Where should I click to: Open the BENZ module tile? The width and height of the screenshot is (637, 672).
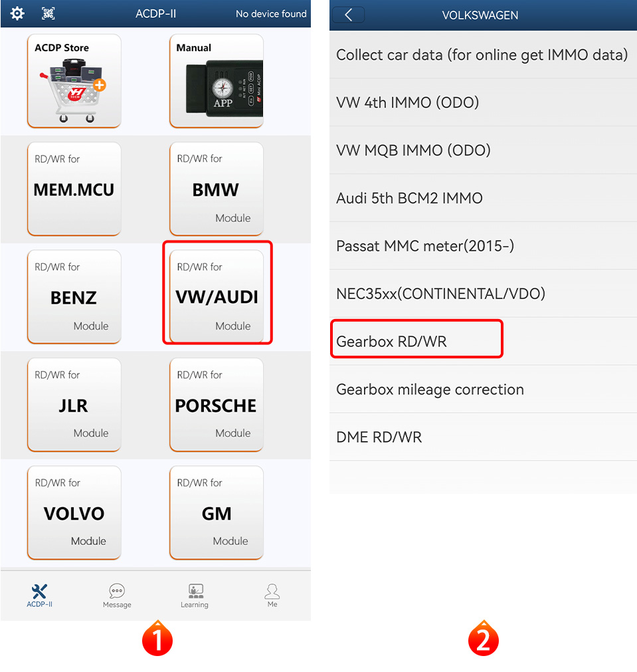[74, 296]
